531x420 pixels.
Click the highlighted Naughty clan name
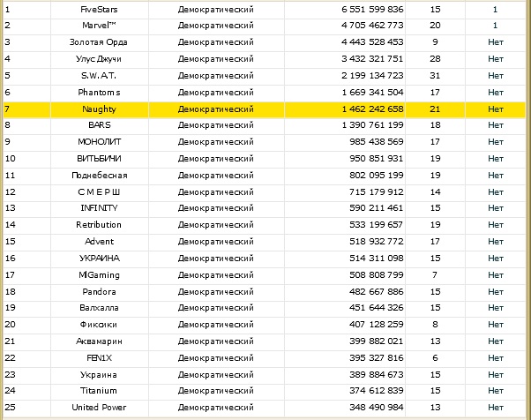tap(99, 109)
